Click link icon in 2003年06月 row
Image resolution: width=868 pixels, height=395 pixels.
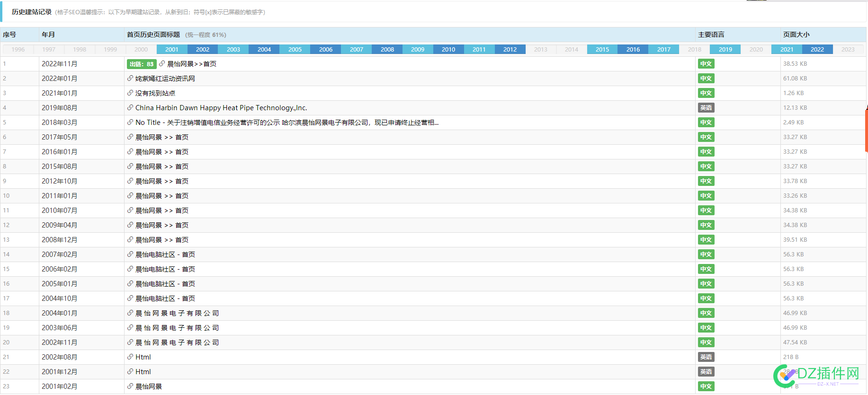coord(130,327)
